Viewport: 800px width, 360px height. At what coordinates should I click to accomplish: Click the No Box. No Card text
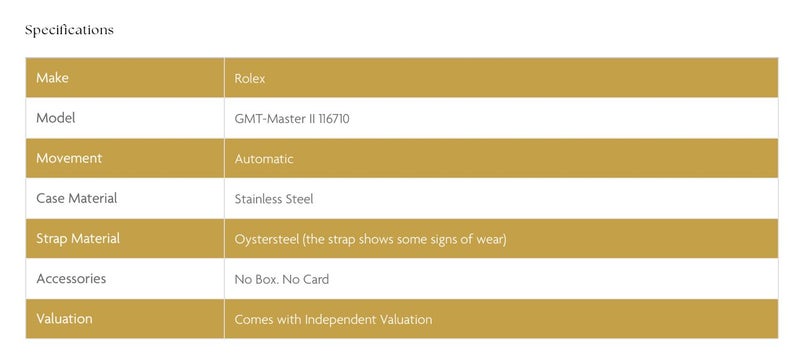(282, 279)
